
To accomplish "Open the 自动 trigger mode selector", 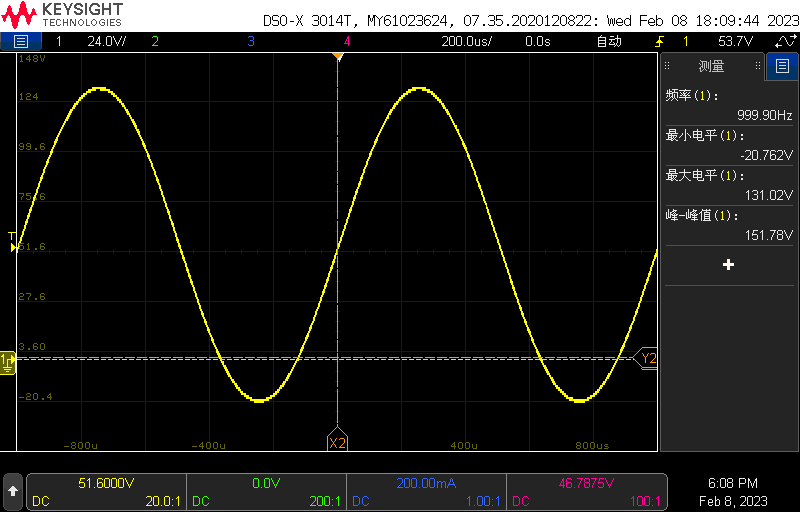I will pyautogui.click(x=608, y=41).
